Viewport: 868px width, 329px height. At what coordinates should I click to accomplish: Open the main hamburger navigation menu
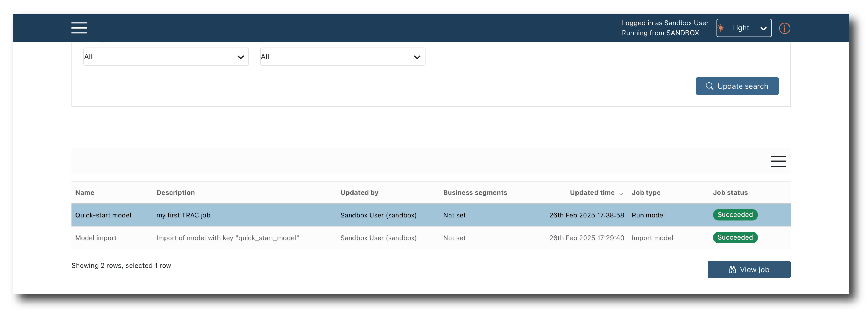[79, 28]
